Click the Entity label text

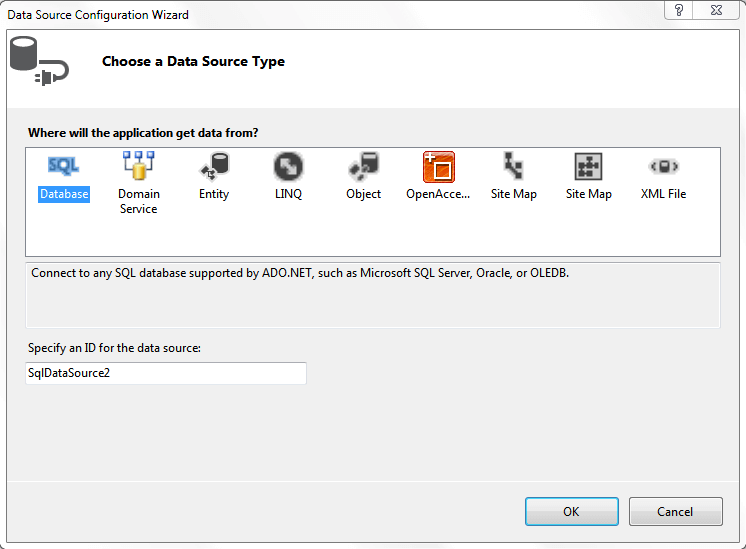[x=214, y=194]
